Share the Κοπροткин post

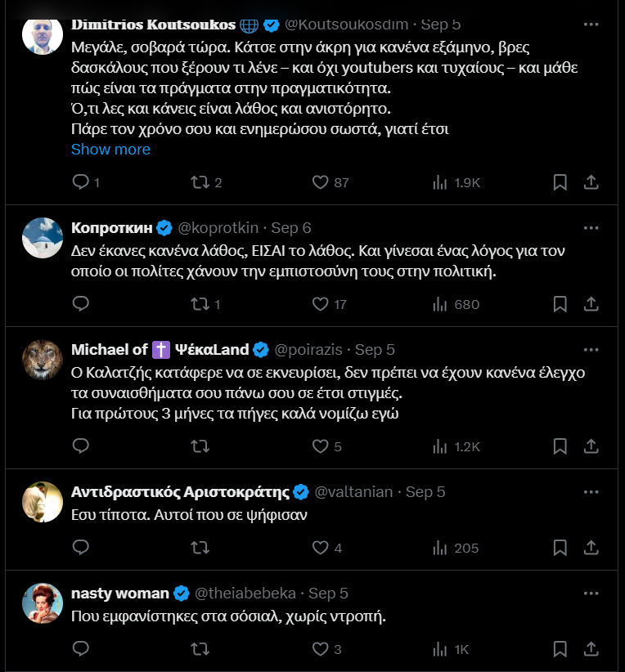tap(591, 304)
